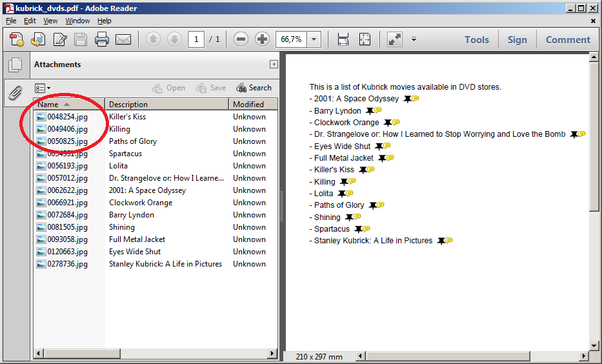Open the Page Thumbnails panel icon
The image size is (602, 364).
(x=15, y=65)
